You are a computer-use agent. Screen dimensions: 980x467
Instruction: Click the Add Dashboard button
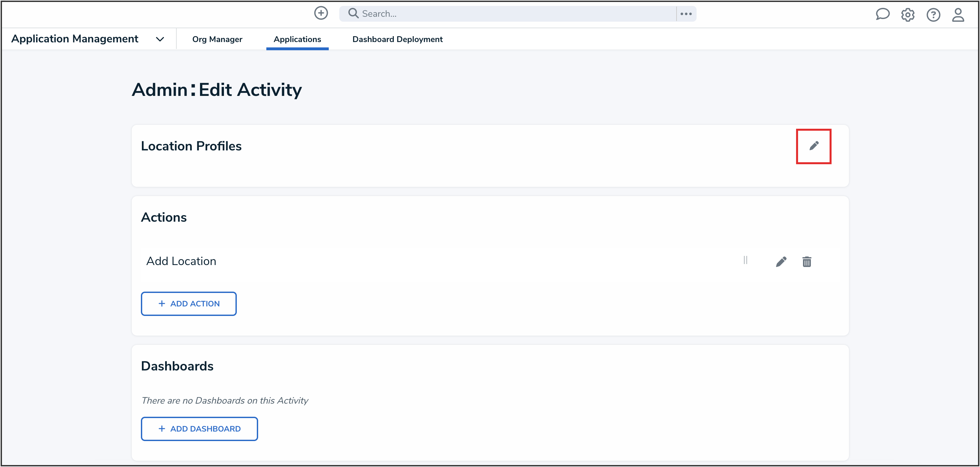point(199,429)
